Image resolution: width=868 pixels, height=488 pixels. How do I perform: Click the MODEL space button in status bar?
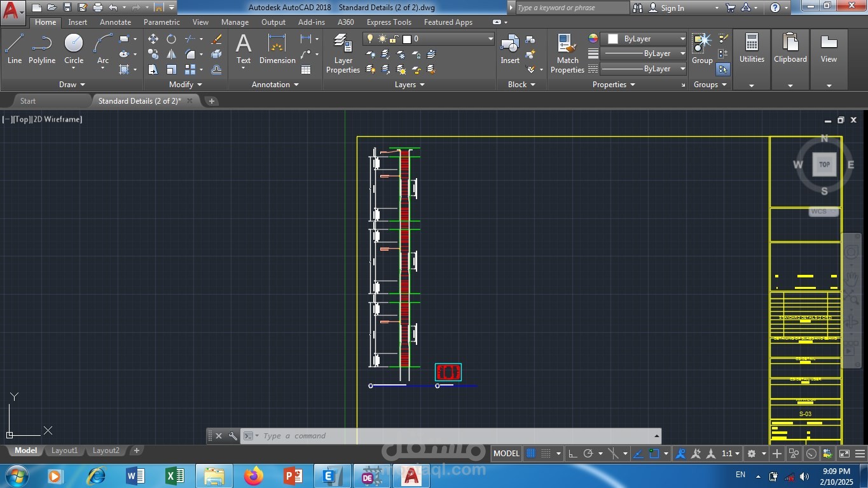click(x=506, y=454)
